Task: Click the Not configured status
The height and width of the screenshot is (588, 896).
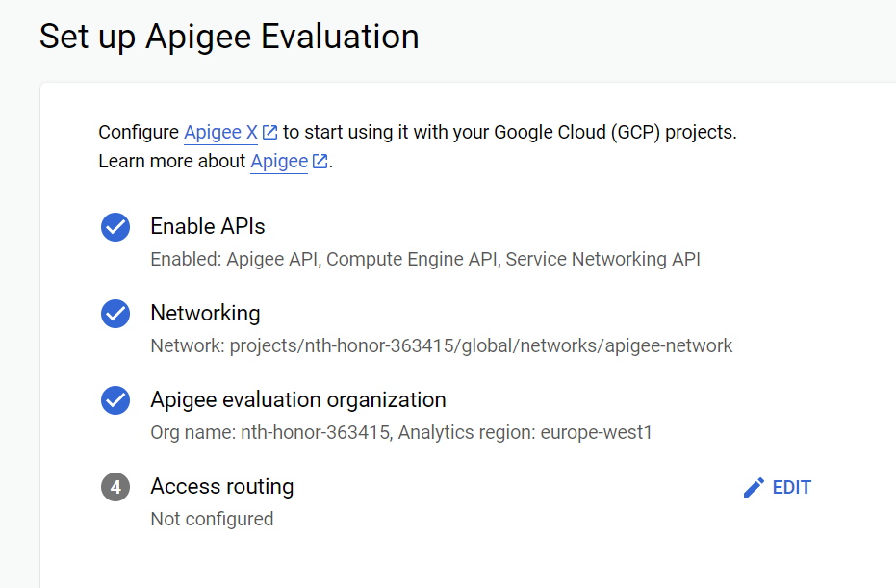Action: point(212,519)
